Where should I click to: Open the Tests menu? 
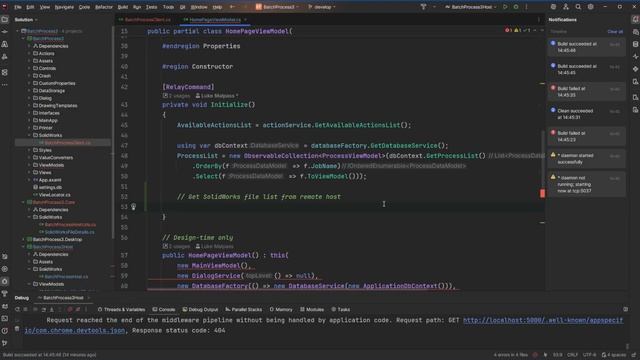[151, 7]
